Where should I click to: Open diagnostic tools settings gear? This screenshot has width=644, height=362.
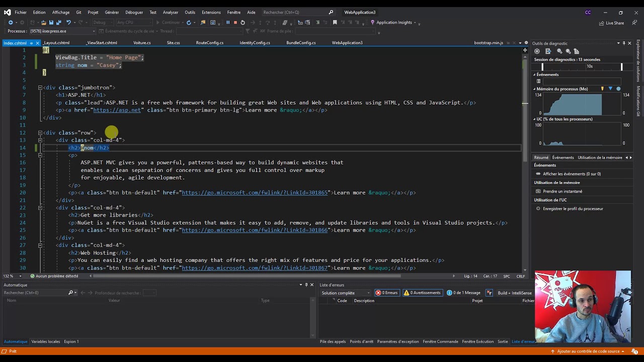pyautogui.click(x=537, y=51)
